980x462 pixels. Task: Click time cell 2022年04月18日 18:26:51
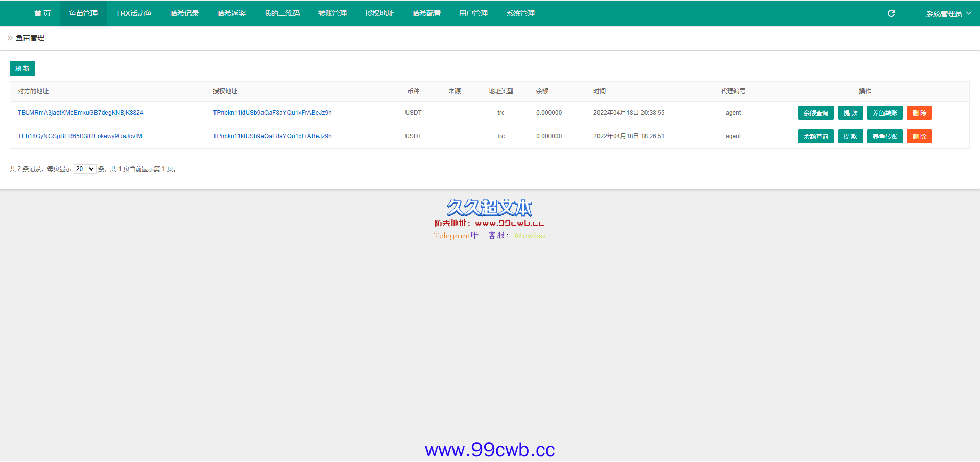point(629,136)
